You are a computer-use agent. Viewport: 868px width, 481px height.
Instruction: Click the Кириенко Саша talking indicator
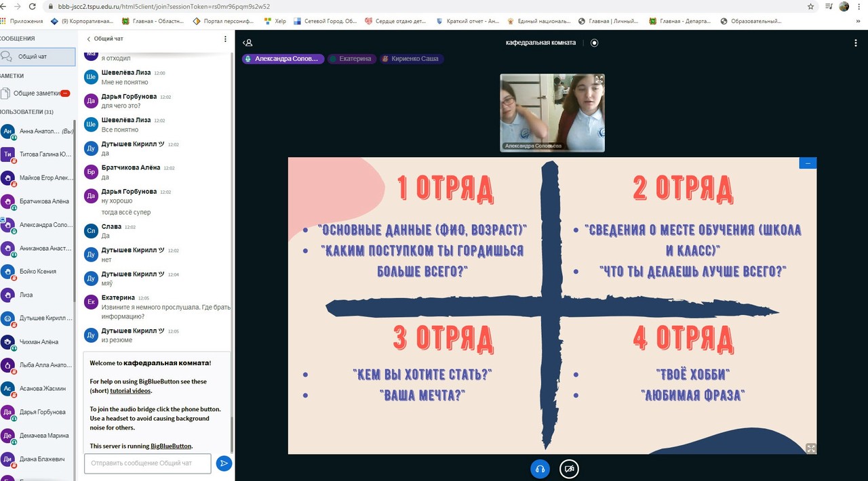(x=411, y=59)
